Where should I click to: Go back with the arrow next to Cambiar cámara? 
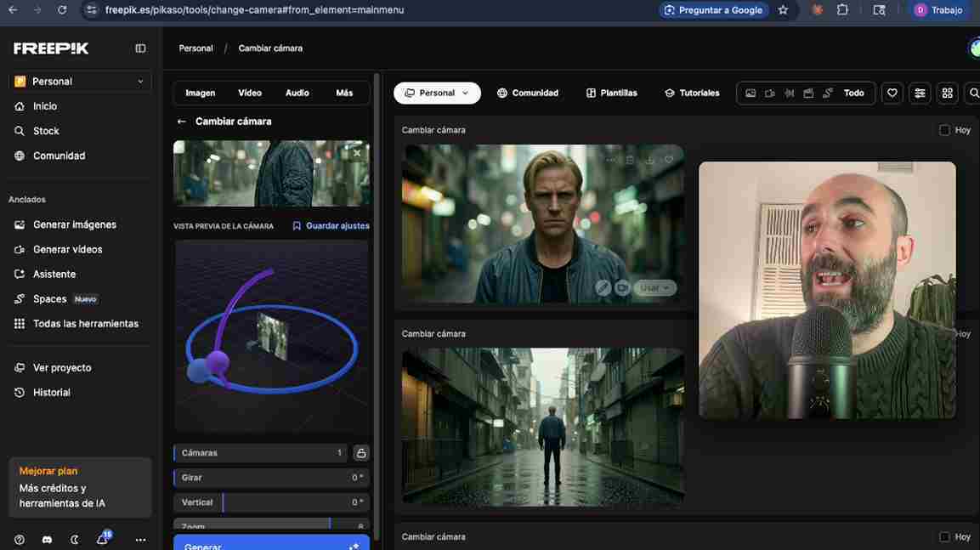pos(181,122)
